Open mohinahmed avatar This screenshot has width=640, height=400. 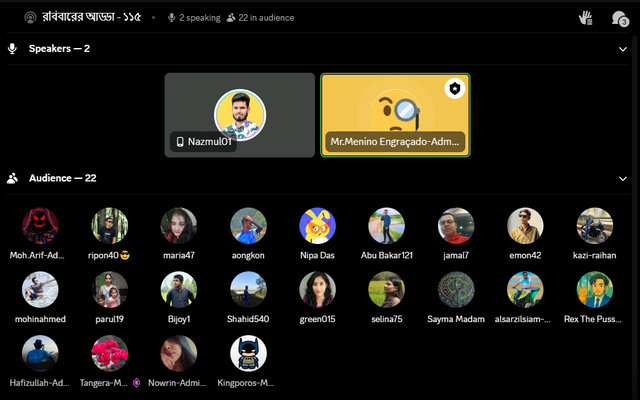(x=40, y=289)
